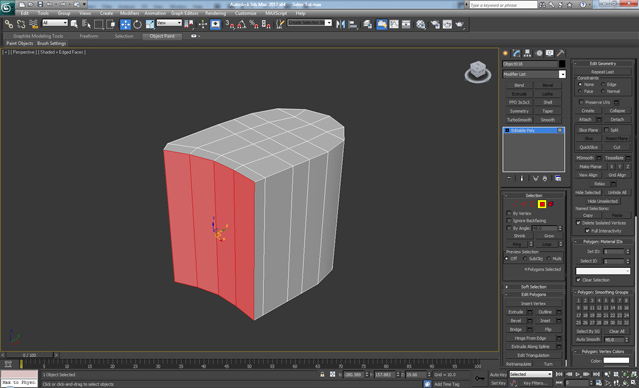Screen dimensions: 639x388
Task: Toggle the Percent Snap icon
Action: tap(254, 24)
